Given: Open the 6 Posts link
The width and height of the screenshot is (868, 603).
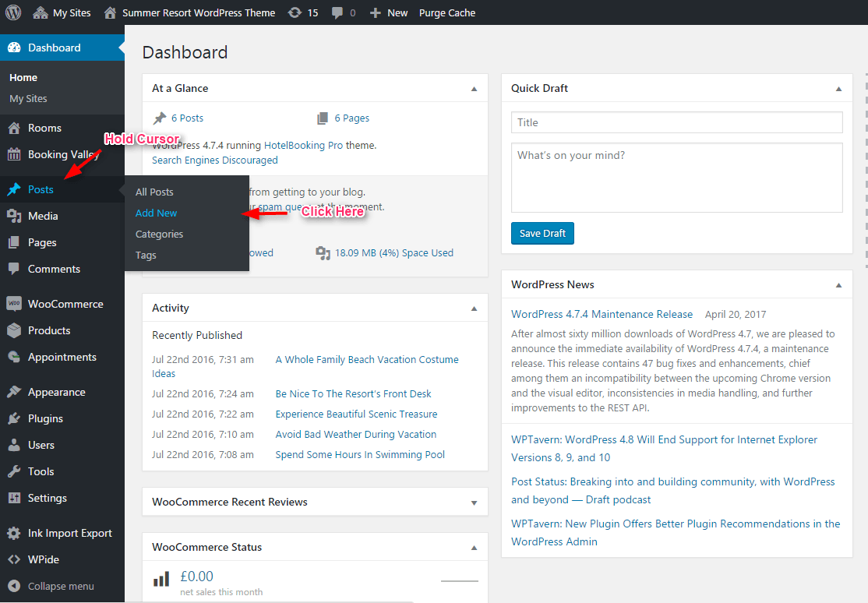Looking at the screenshot, I should pos(187,118).
